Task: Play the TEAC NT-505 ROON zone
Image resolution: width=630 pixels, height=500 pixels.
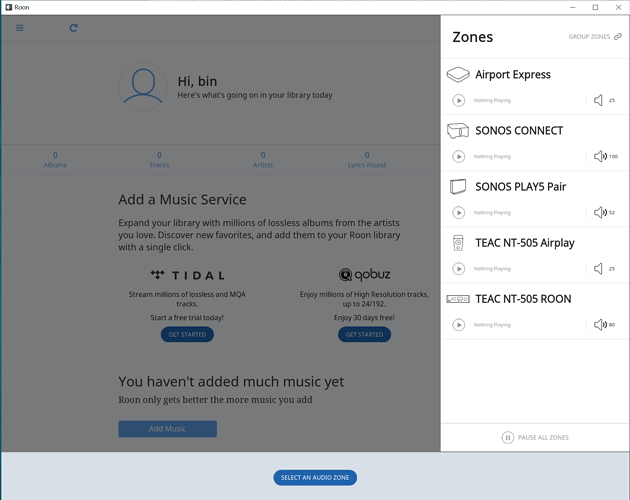Action: [x=459, y=324]
